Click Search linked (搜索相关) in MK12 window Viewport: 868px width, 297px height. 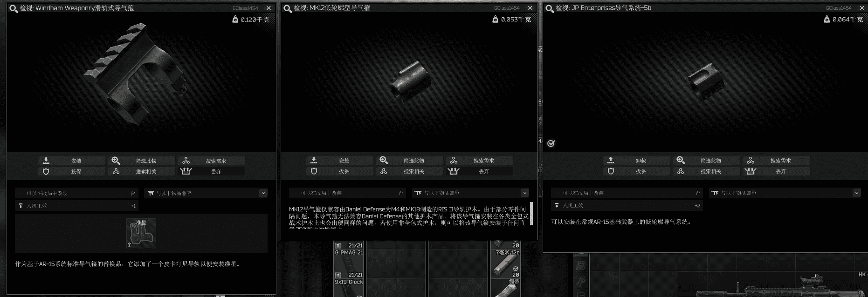point(409,171)
